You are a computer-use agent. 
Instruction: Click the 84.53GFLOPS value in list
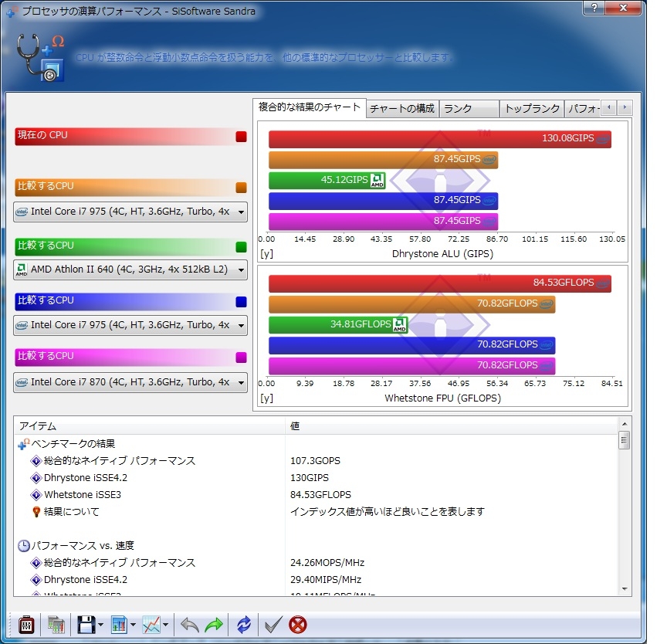point(320,495)
